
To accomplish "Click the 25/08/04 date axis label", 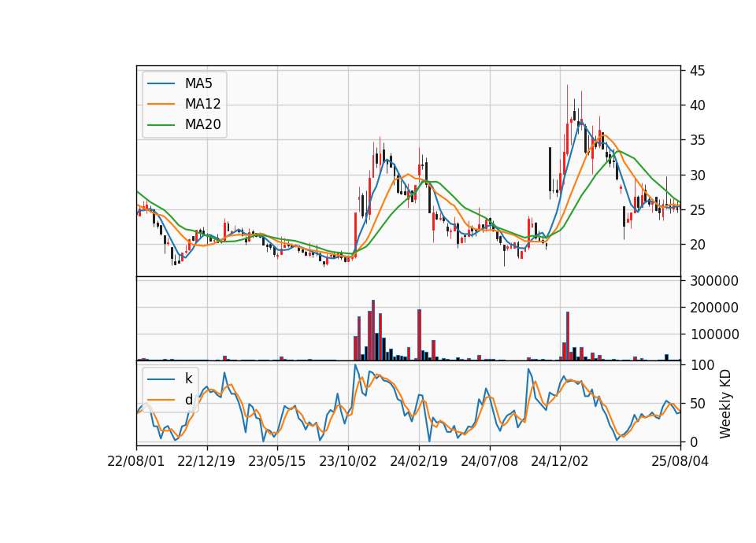I will click(x=680, y=461).
